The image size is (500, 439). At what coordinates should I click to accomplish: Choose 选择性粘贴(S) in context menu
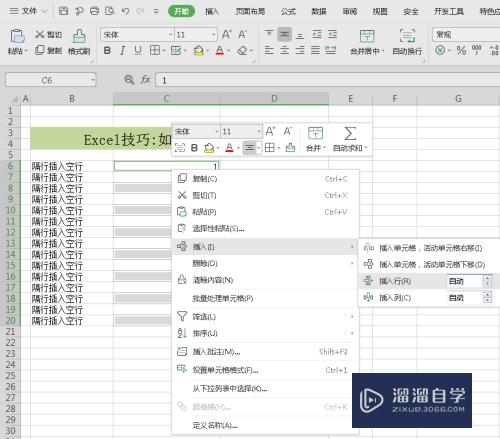pyautogui.click(x=265, y=229)
